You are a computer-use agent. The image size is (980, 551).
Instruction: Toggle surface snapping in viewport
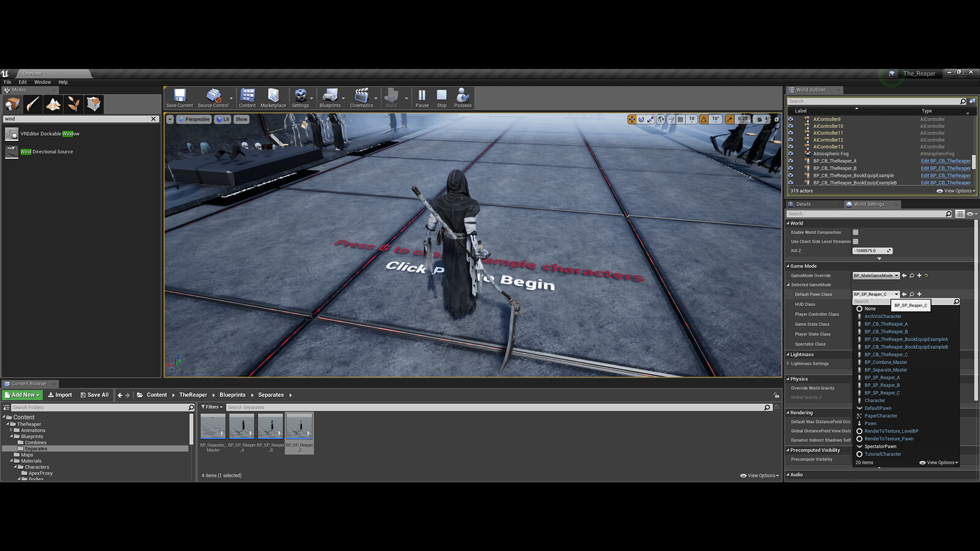pyautogui.click(x=671, y=119)
